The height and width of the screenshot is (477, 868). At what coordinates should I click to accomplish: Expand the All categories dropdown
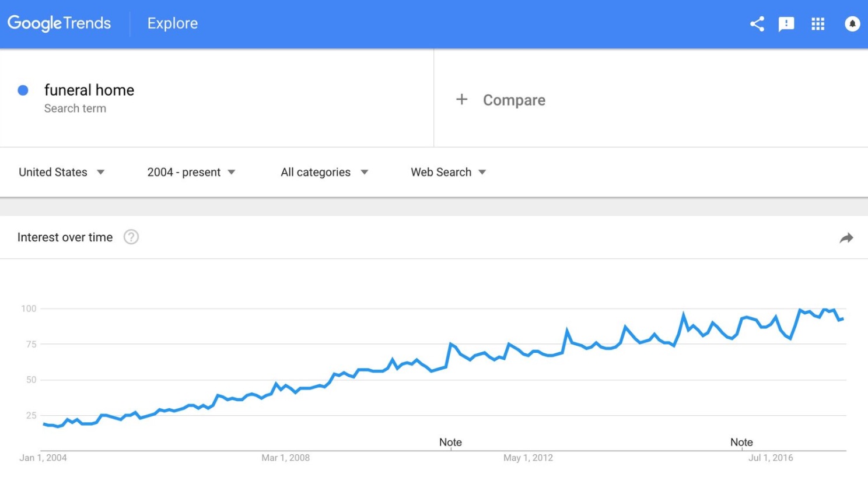point(324,172)
